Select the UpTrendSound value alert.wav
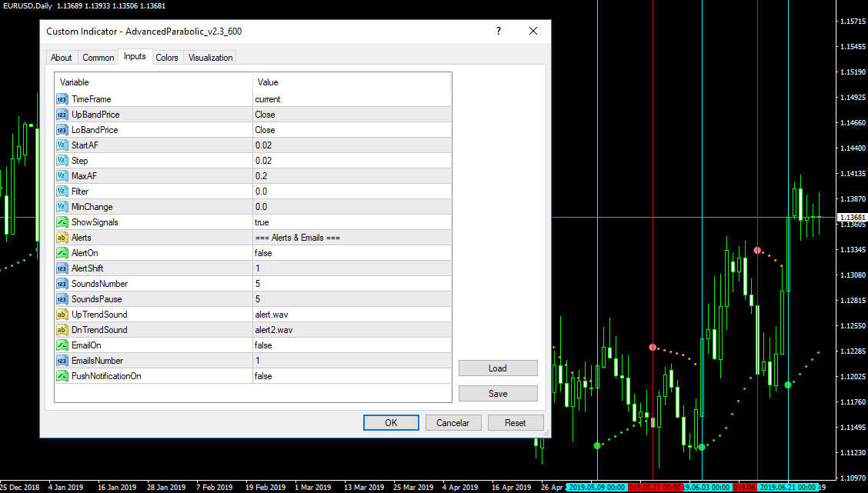 pyautogui.click(x=352, y=315)
